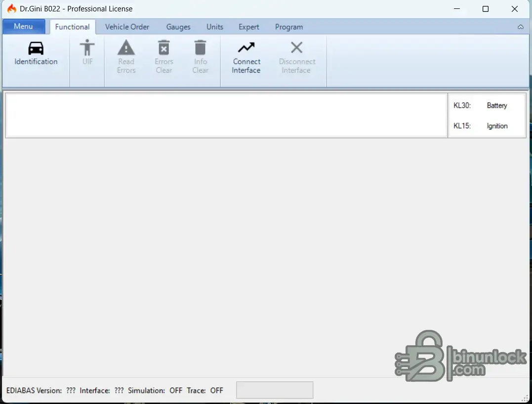532x404 pixels.
Task: Click the Ignition status text
Action: pyautogui.click(x=497, y=126)
